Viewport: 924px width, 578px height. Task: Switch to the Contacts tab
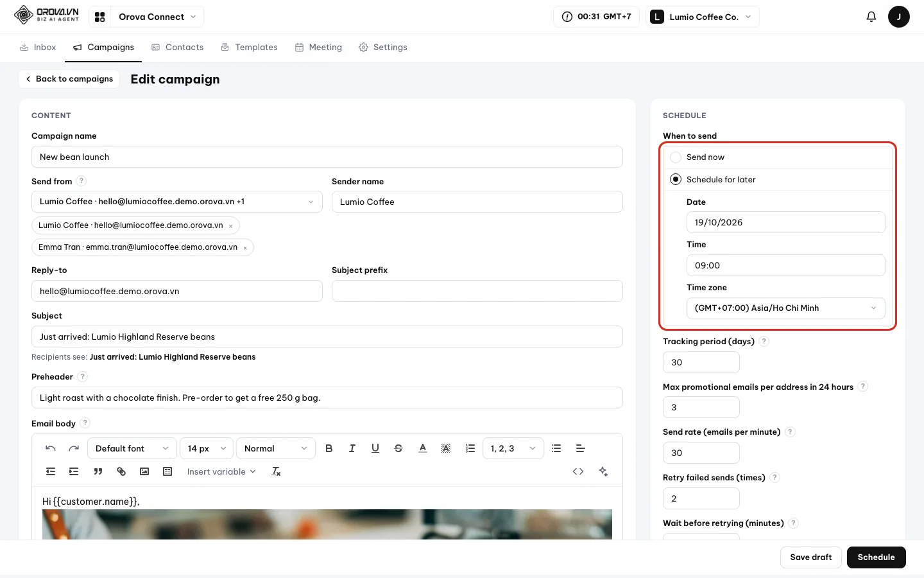[177, 48]
